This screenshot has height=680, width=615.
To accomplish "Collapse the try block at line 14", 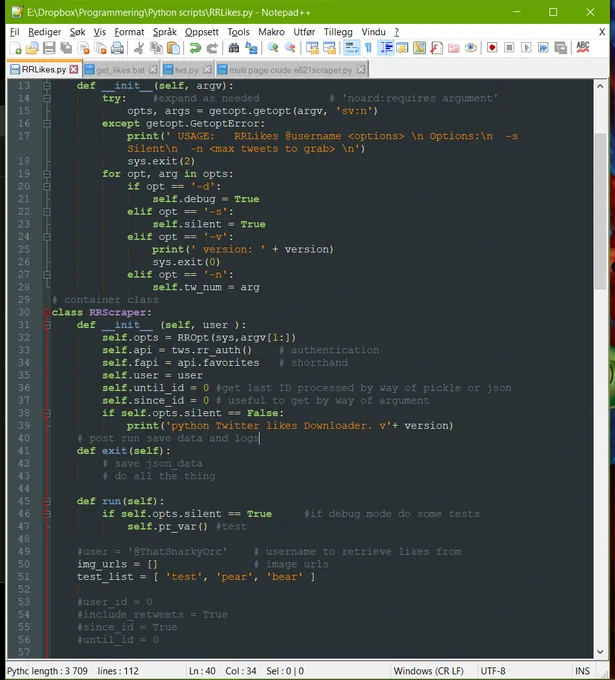I will 47,98.
